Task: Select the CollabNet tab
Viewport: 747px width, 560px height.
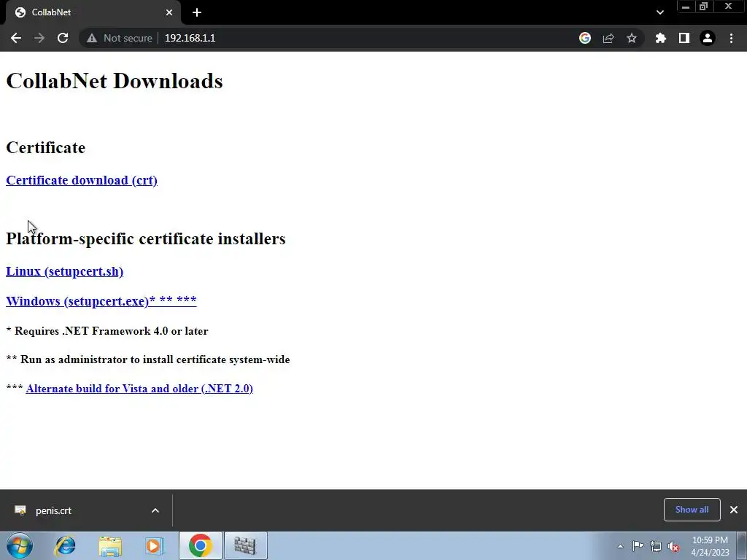Action: [x=93, y=12]
